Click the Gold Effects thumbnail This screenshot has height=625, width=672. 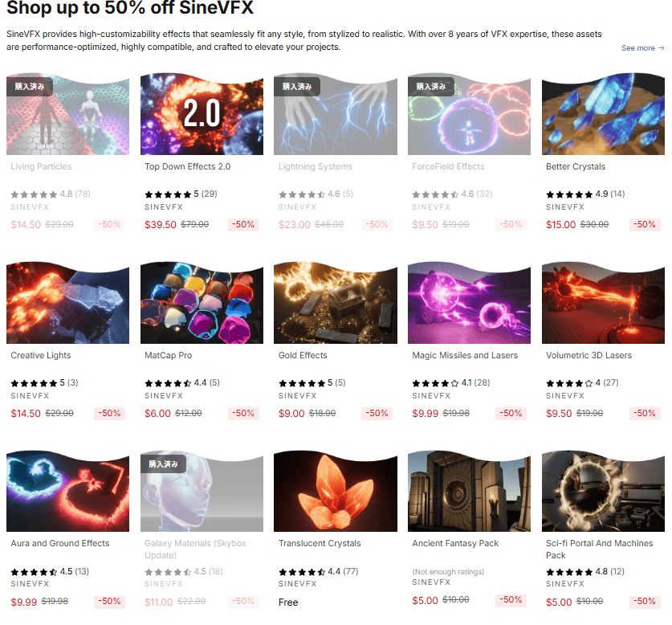[x=335, y=303]
